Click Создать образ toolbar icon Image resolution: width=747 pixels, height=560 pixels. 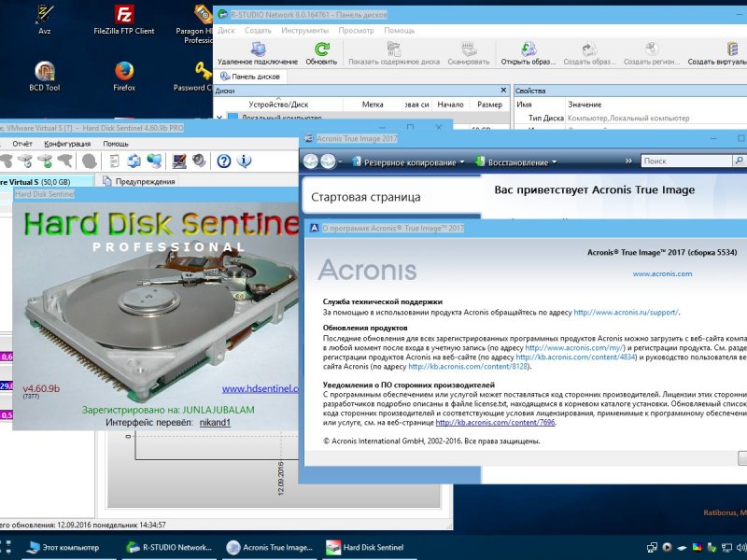coord(589,53)
